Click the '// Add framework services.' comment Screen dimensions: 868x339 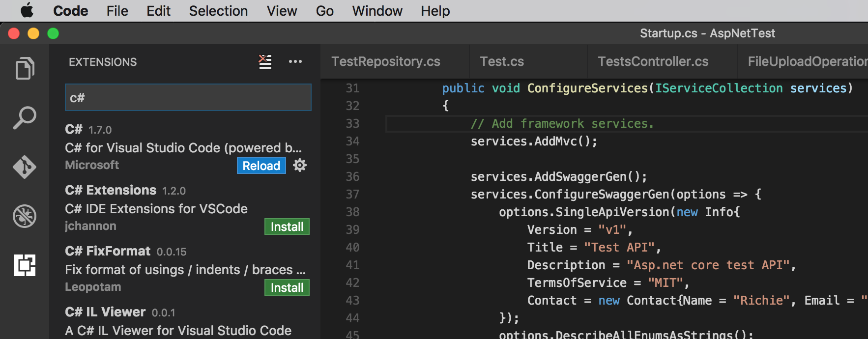click(562, 124)
